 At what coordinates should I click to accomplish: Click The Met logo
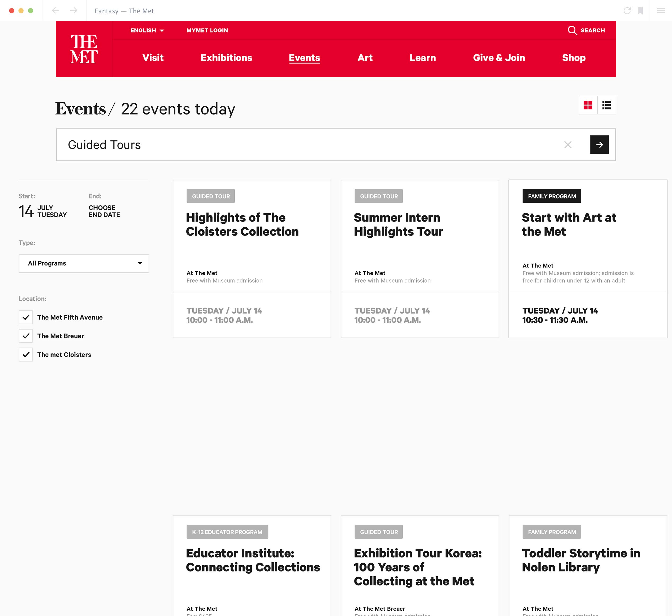point(84,49)
